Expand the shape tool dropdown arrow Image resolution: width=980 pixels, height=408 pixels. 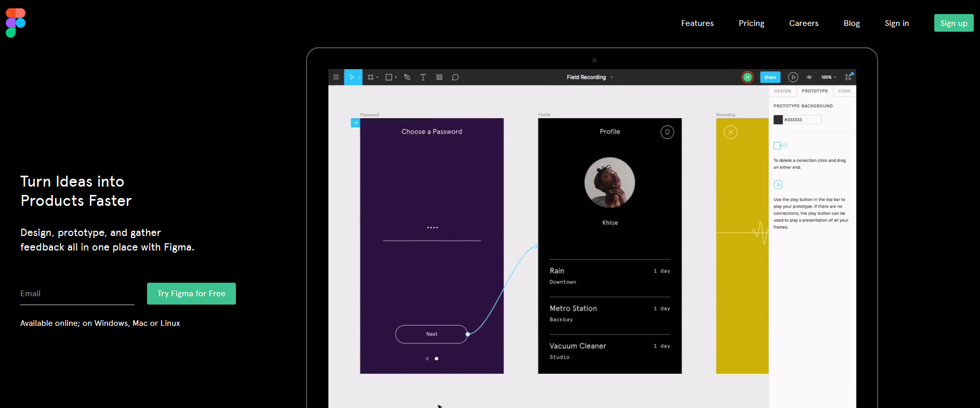pyautogui.click(x=396, y=77)
